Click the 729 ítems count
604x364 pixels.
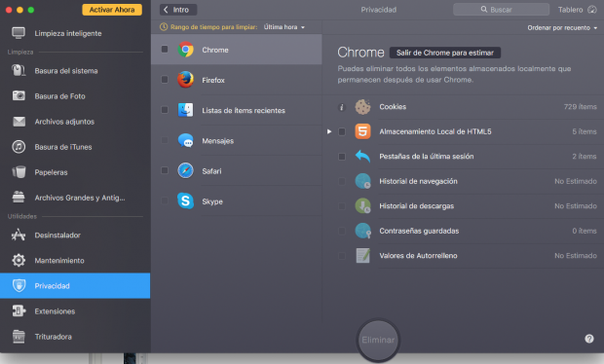click(x=580, y=107)
